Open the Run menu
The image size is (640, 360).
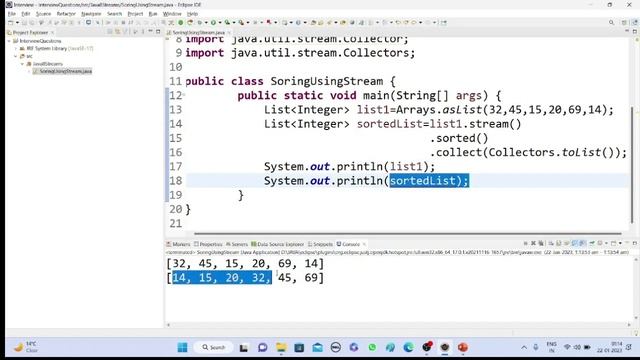click(153, 14)
